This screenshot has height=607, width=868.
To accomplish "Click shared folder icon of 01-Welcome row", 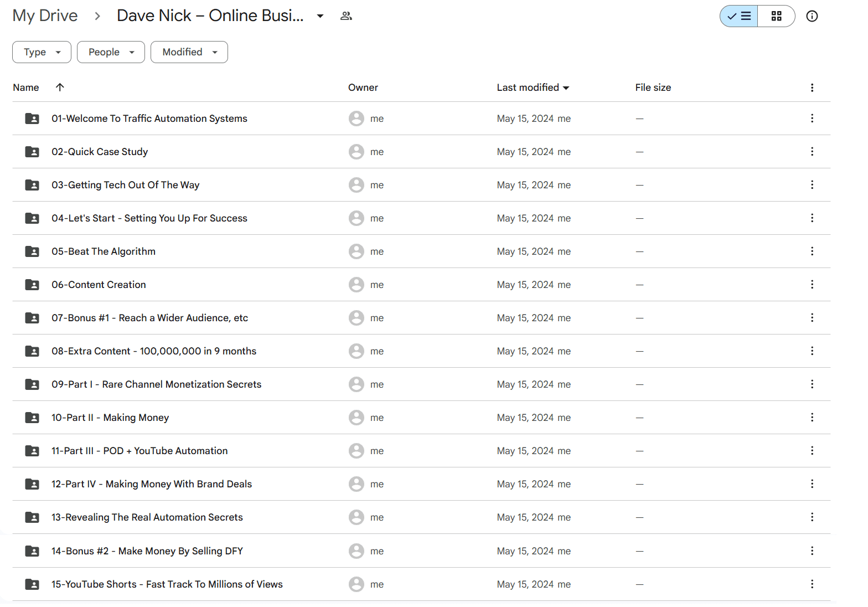I will [x=32, y=119].
